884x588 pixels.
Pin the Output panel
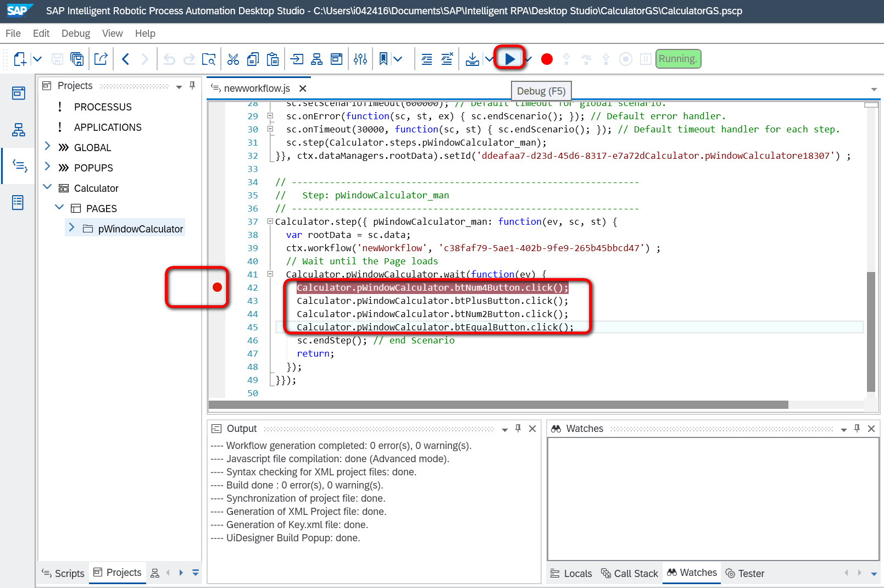click(x=518, y=429)
